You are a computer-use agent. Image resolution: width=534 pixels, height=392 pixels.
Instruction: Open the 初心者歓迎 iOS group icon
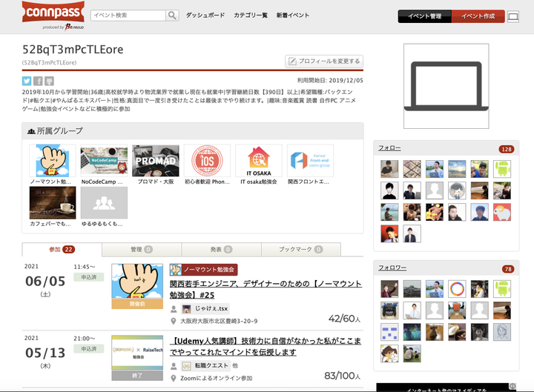pyautogui.click(x=207, y=161)
